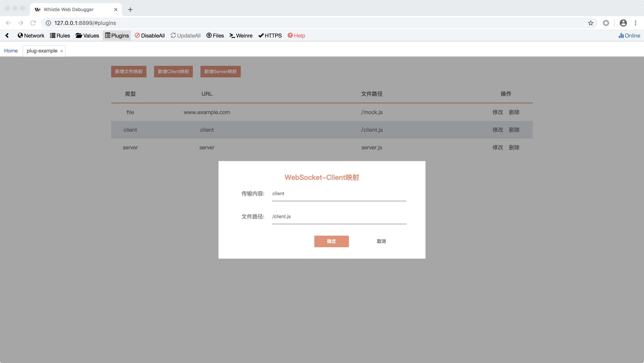Image resolution: width=644 pixels, height=363 pixels.
Task: Switch to the Home tab
Action: (11, 51)
